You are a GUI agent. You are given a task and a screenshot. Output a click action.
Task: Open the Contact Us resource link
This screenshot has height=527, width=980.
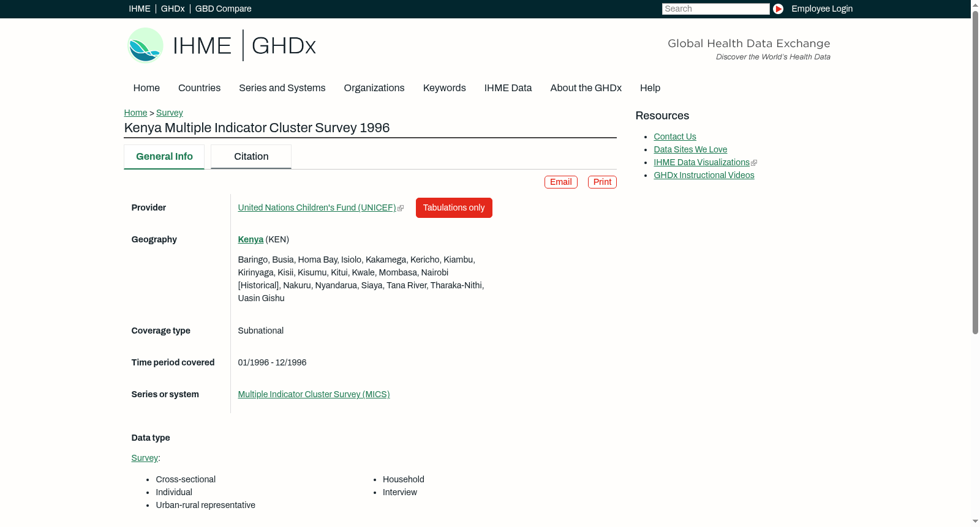(675, 136)
